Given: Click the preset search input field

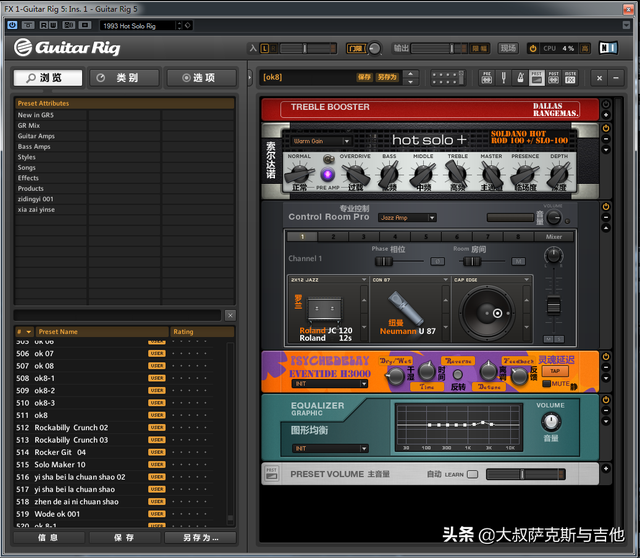Looking at the screenshot, I should pyautogui.click(x=118, y=315).
